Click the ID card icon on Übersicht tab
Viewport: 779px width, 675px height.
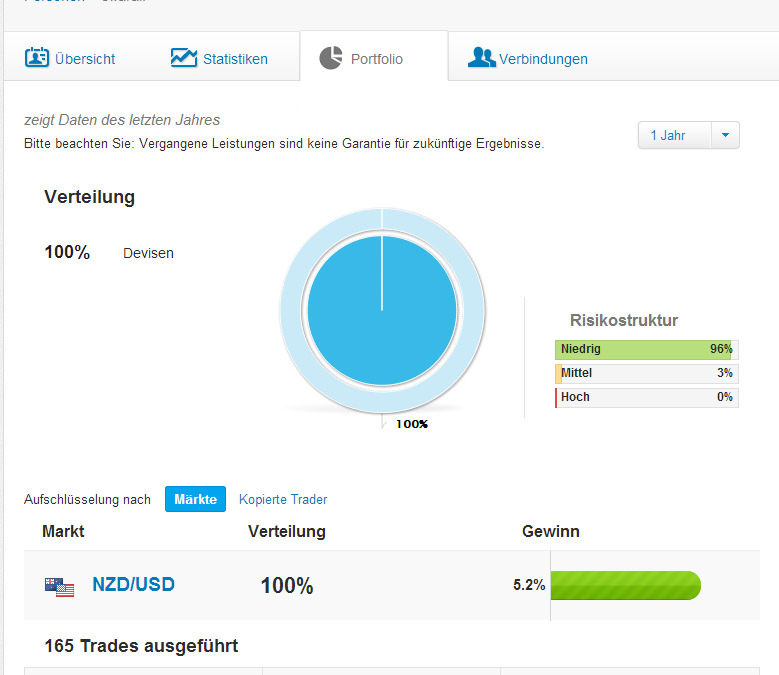click(x=37, y=58)
